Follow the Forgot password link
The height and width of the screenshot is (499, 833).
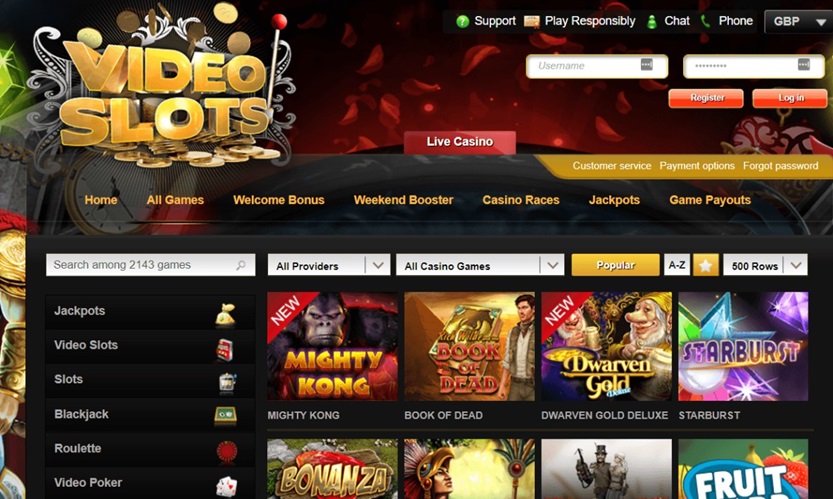click(x=780, y=166)
